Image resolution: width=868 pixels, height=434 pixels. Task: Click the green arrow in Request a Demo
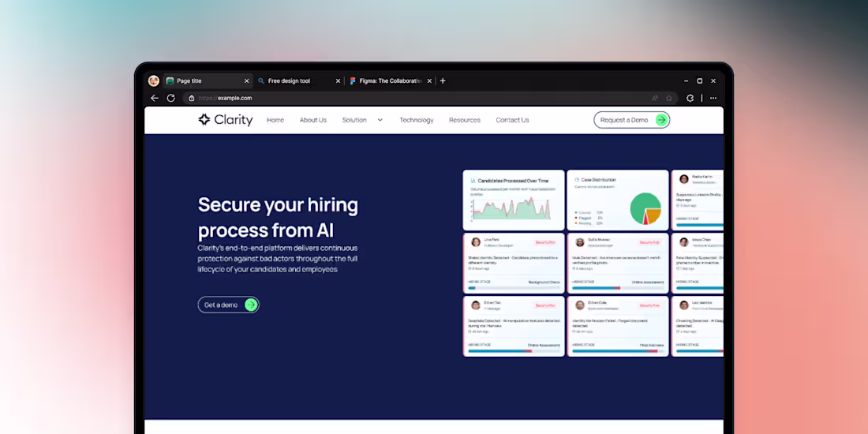(661, 120)
